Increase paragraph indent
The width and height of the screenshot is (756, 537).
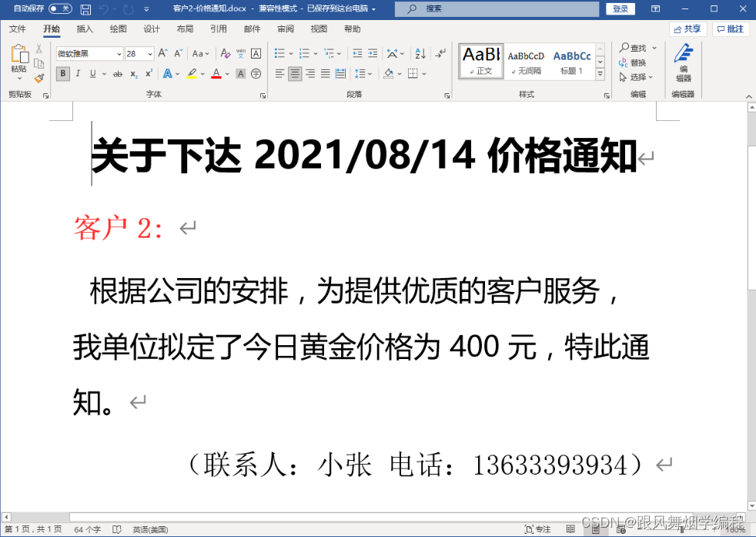click(x=373, y=53)
